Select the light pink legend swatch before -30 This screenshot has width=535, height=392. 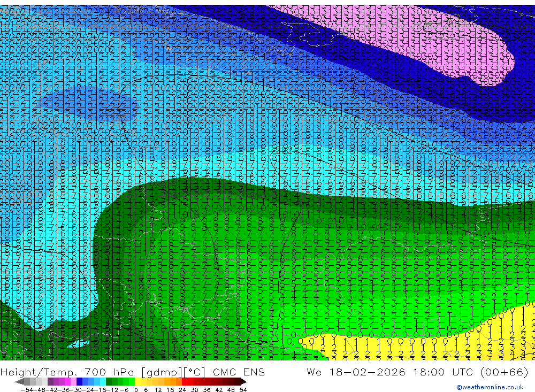point(73,382)
